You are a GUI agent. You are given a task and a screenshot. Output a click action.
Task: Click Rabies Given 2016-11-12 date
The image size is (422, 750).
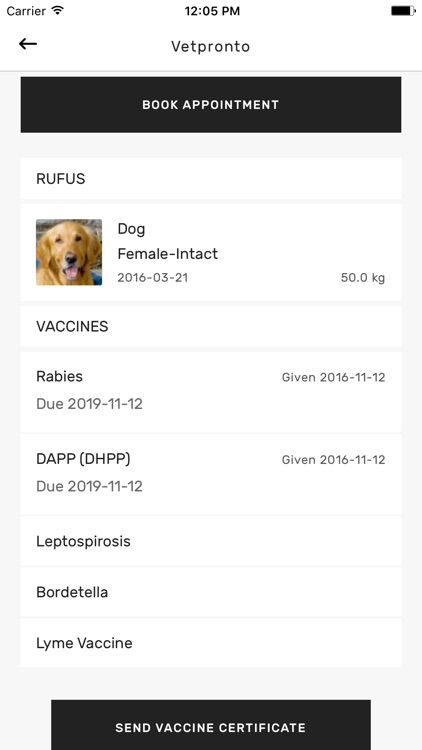(x=333, y=377)
